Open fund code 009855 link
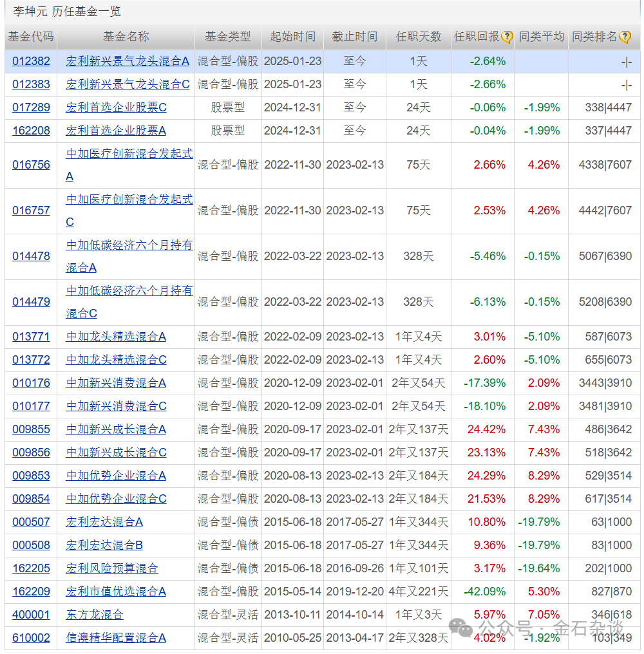 tap(32, 429)
